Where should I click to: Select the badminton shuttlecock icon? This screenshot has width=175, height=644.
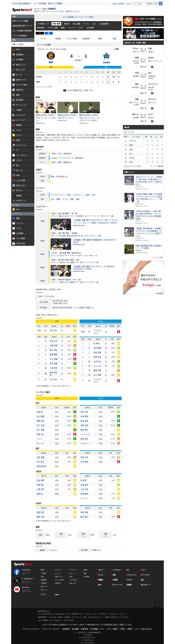[x=13, y=145]
